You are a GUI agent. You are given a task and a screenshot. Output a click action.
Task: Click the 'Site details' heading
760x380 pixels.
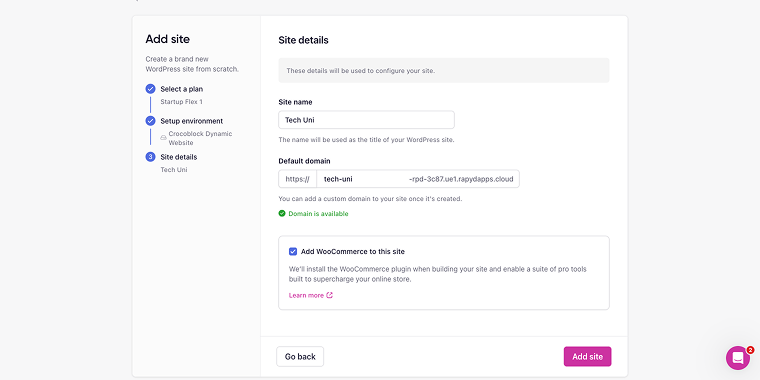[x=303, y=40]
